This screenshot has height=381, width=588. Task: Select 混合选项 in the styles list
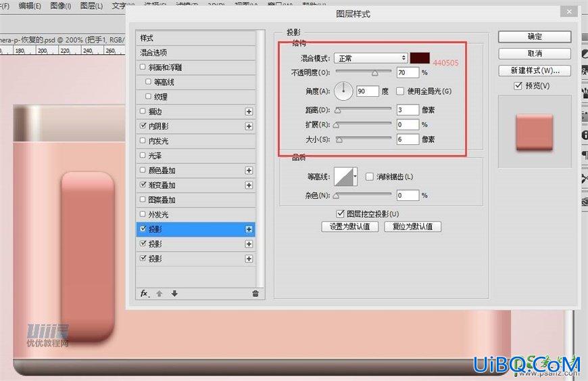(x=196, y=53)
